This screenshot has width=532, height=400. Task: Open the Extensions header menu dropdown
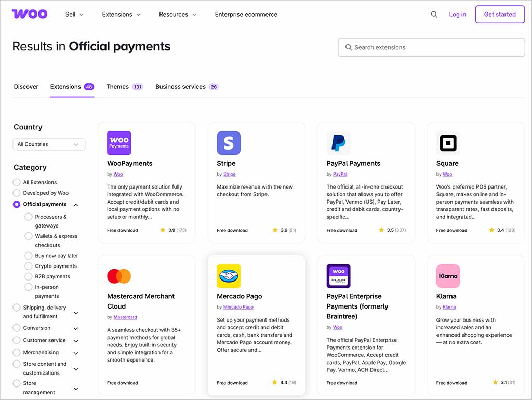click(x=121, y=14)
